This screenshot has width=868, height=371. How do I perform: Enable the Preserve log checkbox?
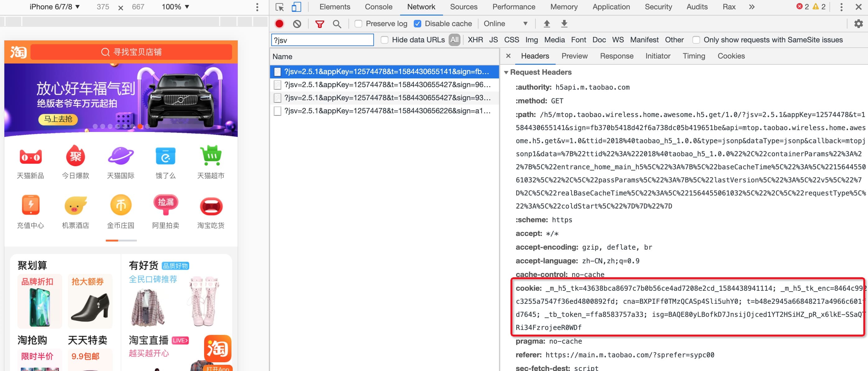(x=358, y=24)
